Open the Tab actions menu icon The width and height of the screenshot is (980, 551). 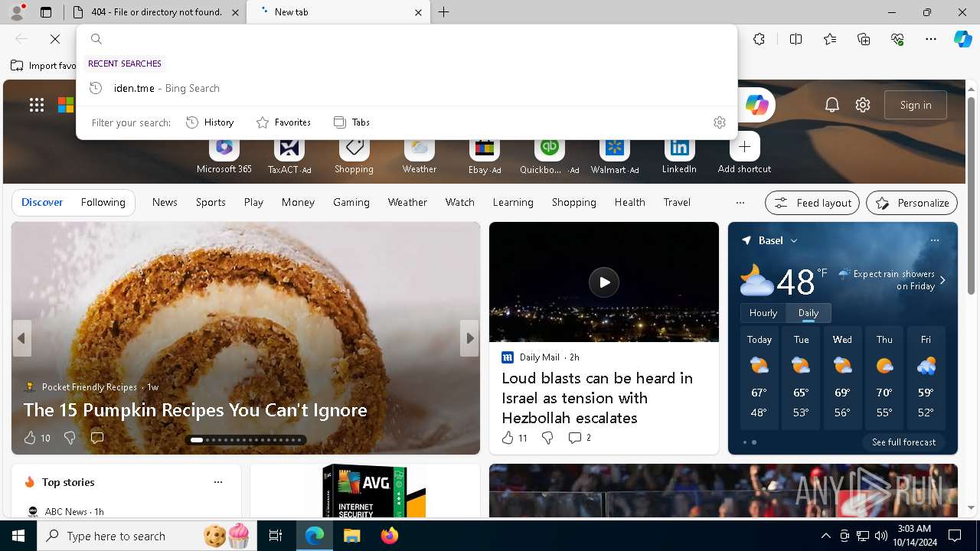click(46, 12)
